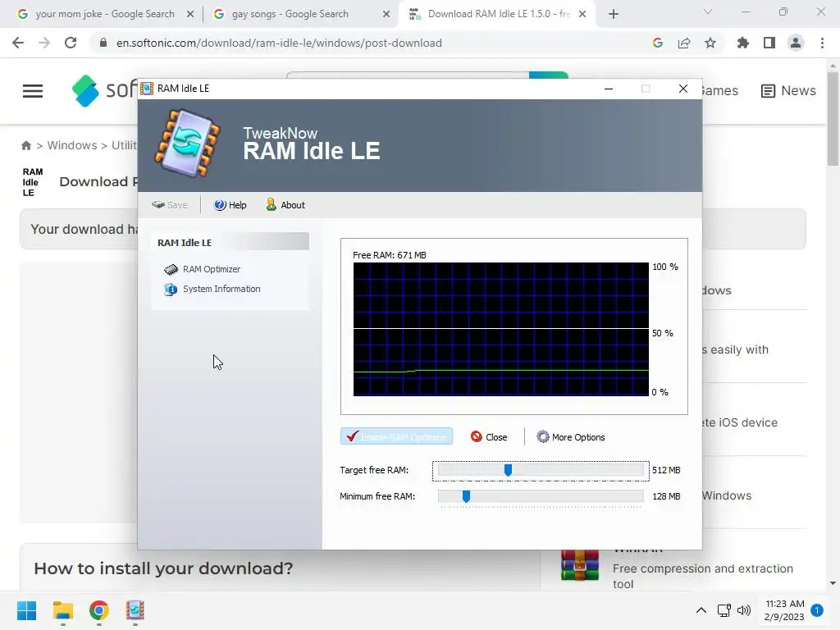Toggle the Enable RAM Optimizer button
Image resolution: width=840 pixels, height=630 pixels.
click(396, 436)
